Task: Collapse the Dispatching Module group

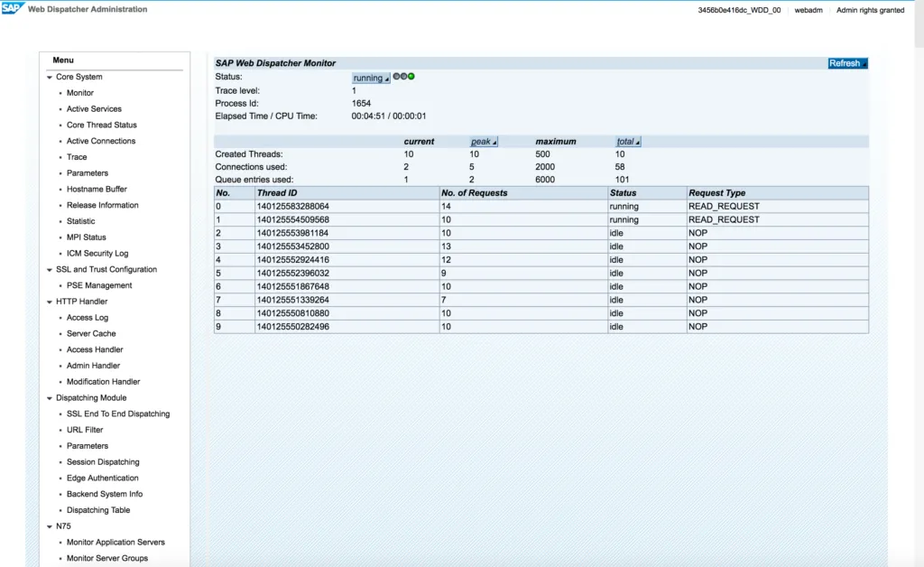Action: (x=50, y=398)
